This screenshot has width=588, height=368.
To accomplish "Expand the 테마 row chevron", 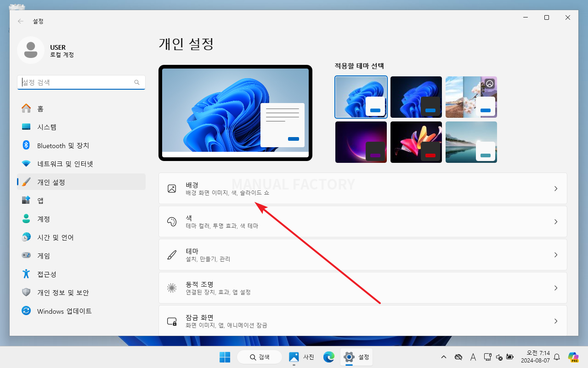I will 556,255.
